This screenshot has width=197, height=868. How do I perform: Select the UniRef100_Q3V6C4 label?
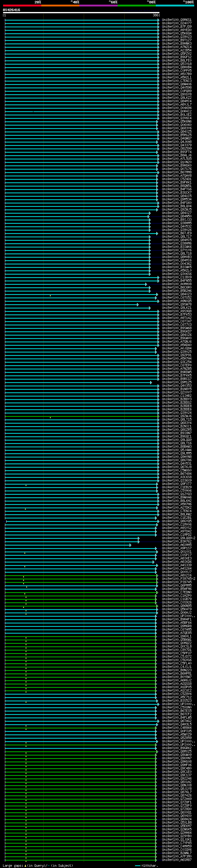[x=177, y=118]
